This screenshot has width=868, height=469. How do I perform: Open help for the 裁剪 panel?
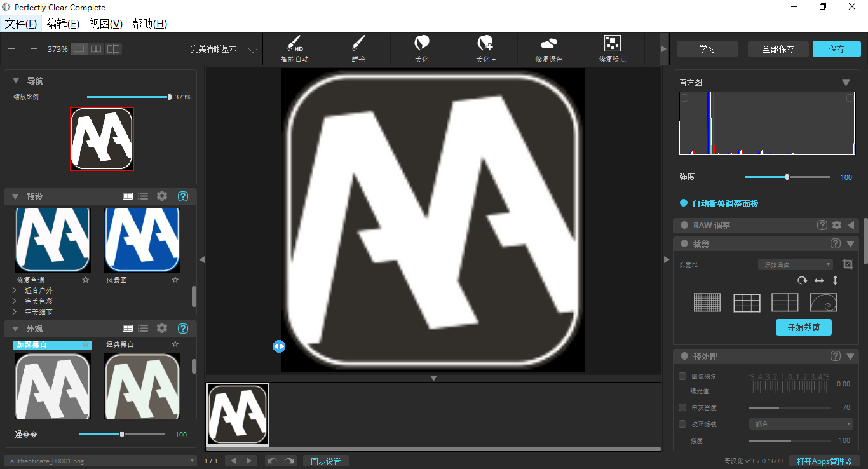836,243
